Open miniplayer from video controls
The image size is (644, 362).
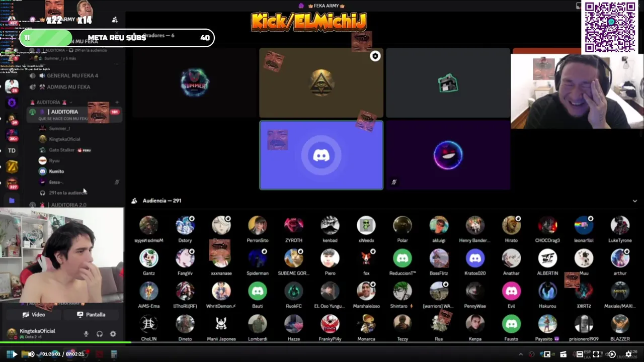547,354
